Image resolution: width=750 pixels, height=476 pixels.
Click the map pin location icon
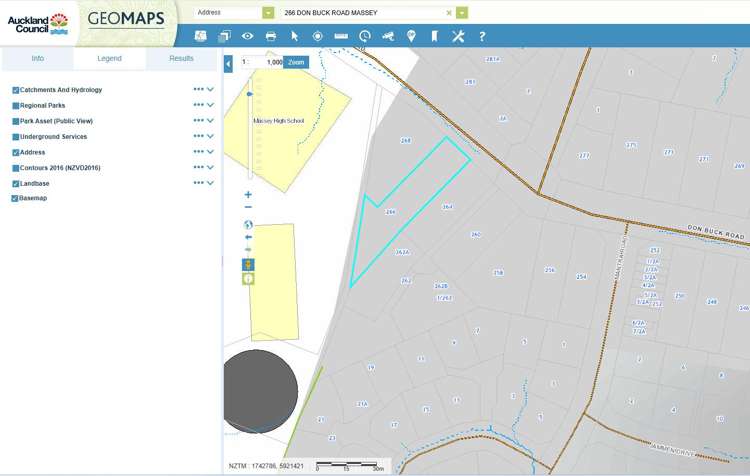411,36
